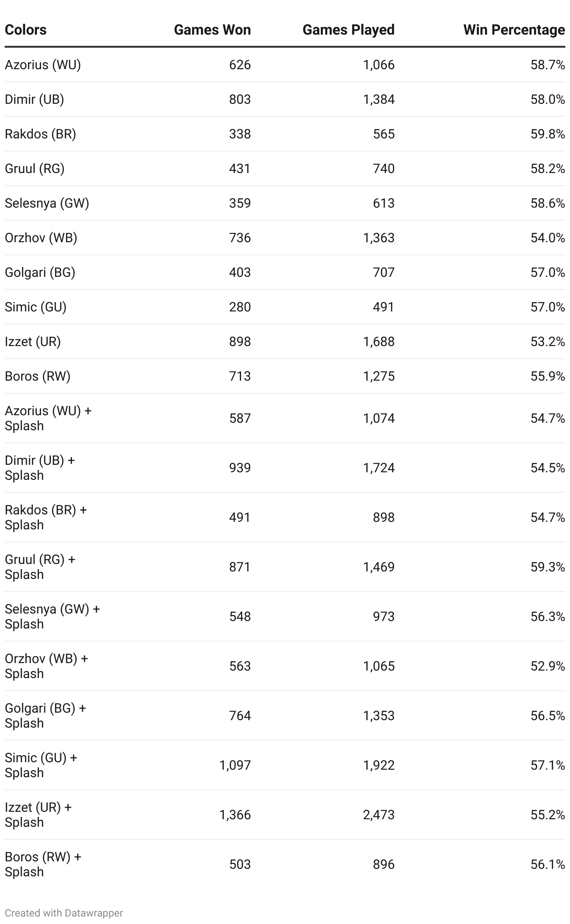Select the Win Percentage column header
This screenshot has width=570, height=924.
point(514,30)
